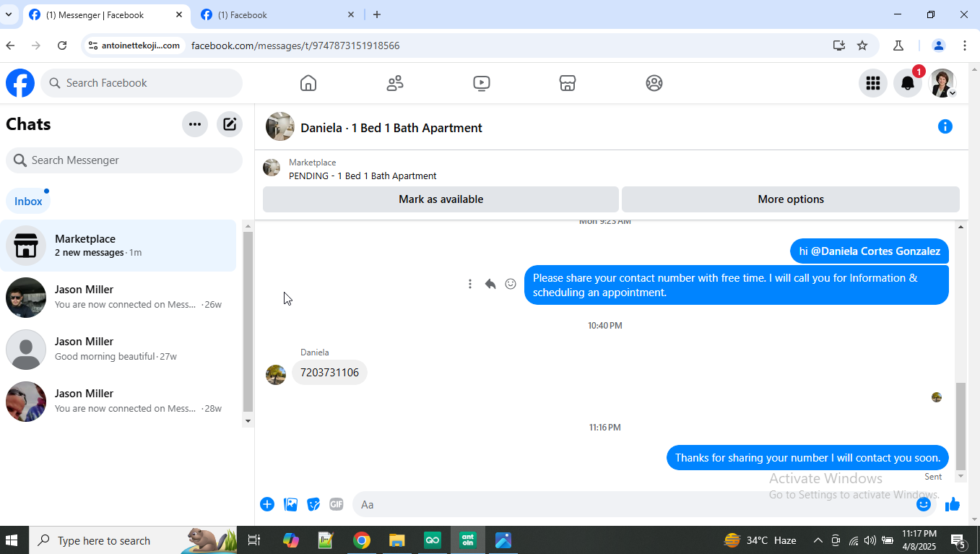This screenshot has height=554, width=980.
Task: Open Chrome from the taskbar
Action: click(x=362, y=540)
